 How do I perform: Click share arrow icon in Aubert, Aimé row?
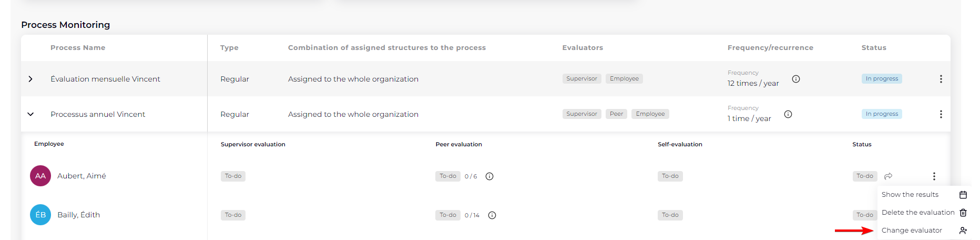point(889,176)
